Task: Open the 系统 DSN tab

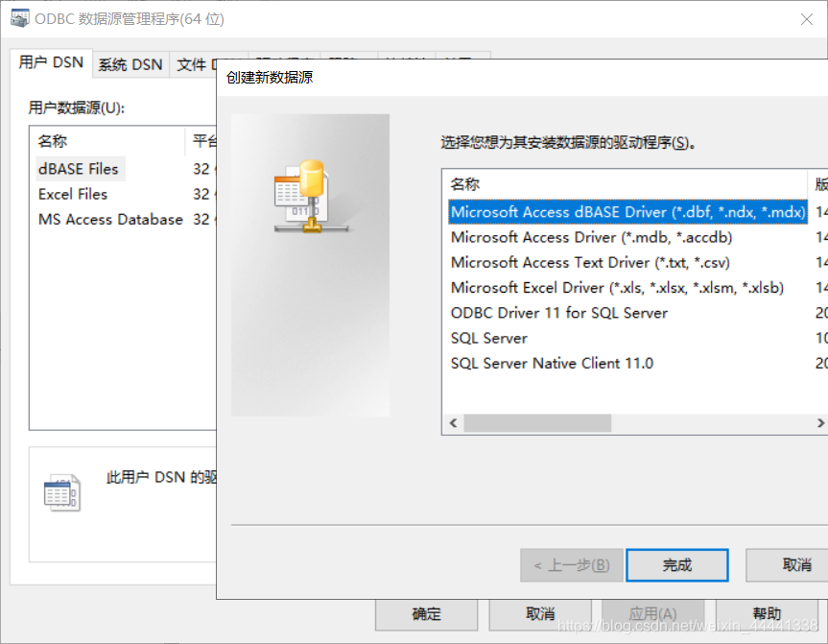Action: click(130, 64)
